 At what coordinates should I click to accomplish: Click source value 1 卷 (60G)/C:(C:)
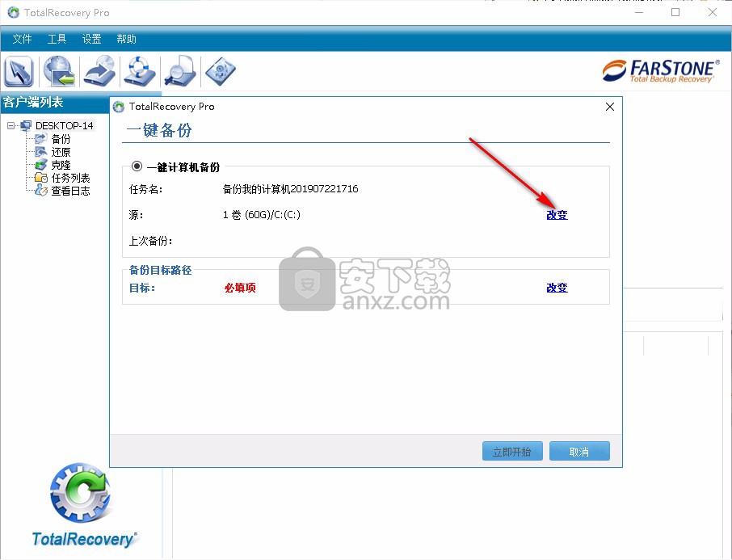coord(262,215)
